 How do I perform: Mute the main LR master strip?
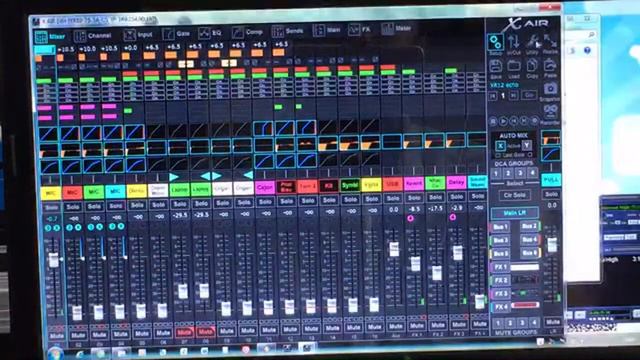click(x=552, y=322)
